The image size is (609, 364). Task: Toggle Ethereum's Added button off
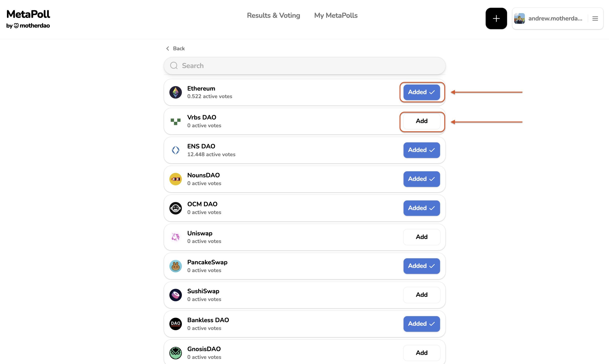[x=421, y=92]
